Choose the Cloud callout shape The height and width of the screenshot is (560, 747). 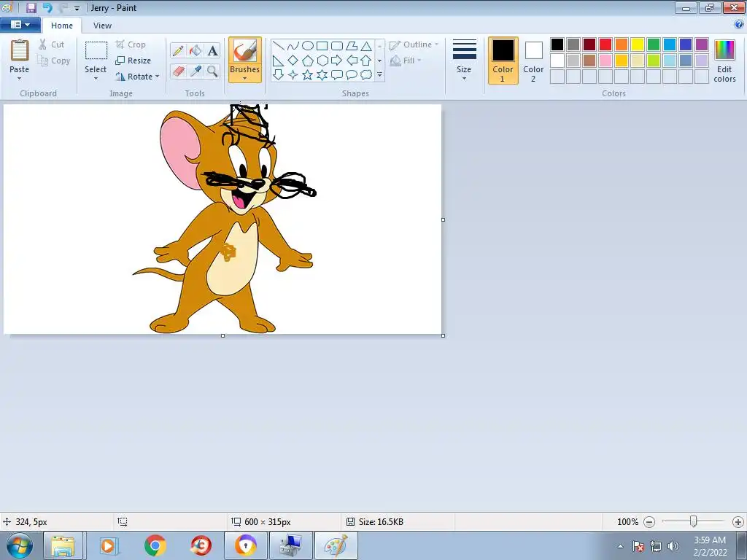(366, 75)
